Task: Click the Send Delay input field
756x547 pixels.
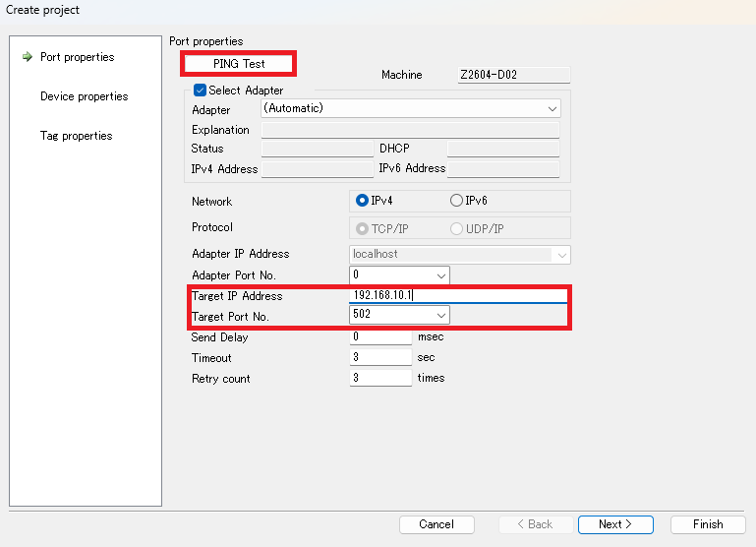Action: coord(380,337)
